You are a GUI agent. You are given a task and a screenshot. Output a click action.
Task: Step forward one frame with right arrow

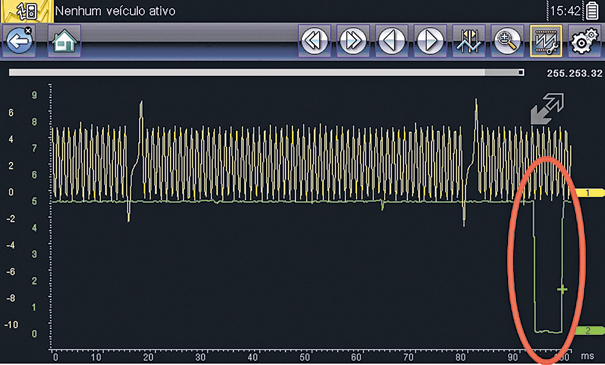[430, 41]
